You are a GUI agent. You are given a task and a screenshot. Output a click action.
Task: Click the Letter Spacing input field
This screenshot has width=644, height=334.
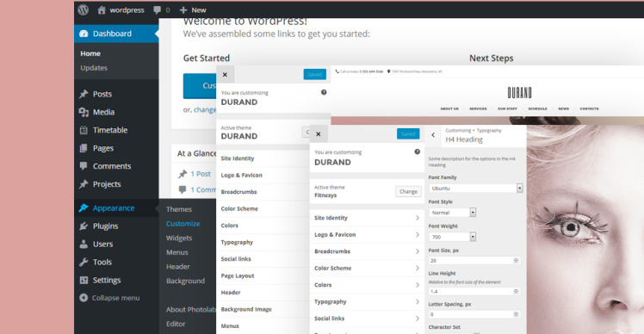tap(474, 314)
